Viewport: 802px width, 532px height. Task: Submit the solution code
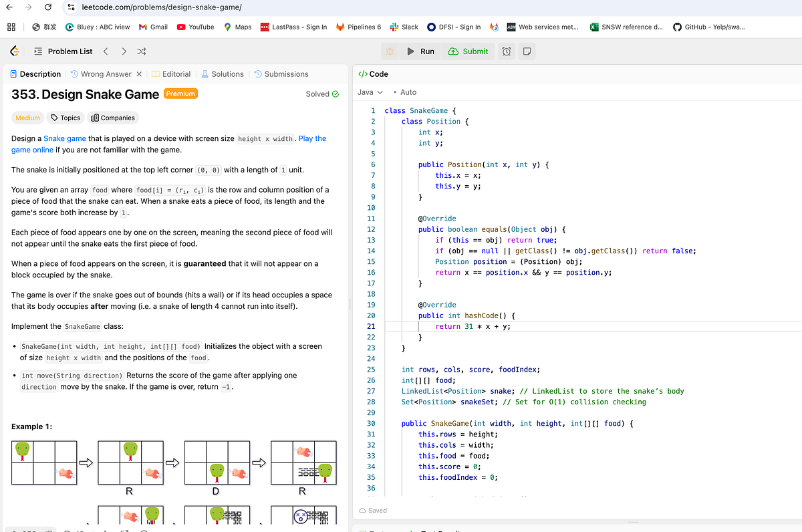point(468,51)
